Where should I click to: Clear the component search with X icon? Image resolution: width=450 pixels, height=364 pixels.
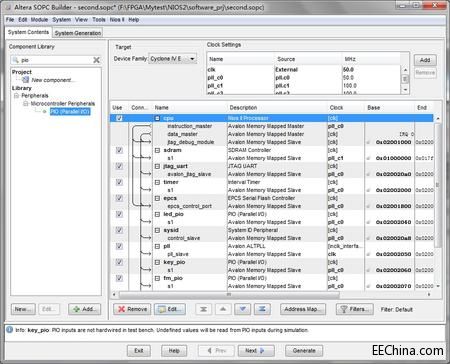click(96, 60)
